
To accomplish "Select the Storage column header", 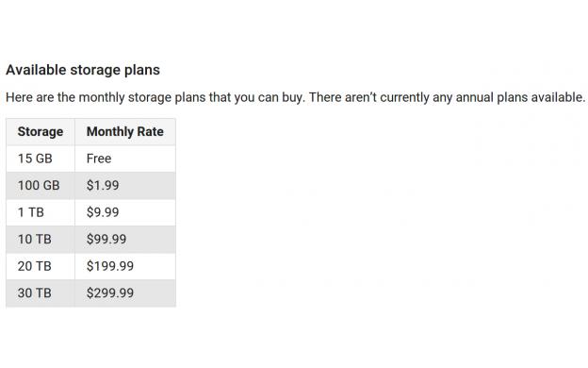I will (x=41, y=132).
